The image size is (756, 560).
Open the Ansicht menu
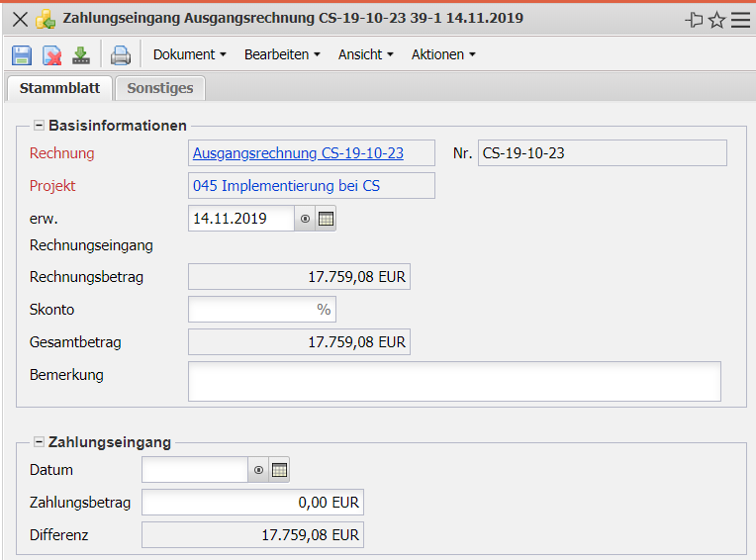coord(365,55)
